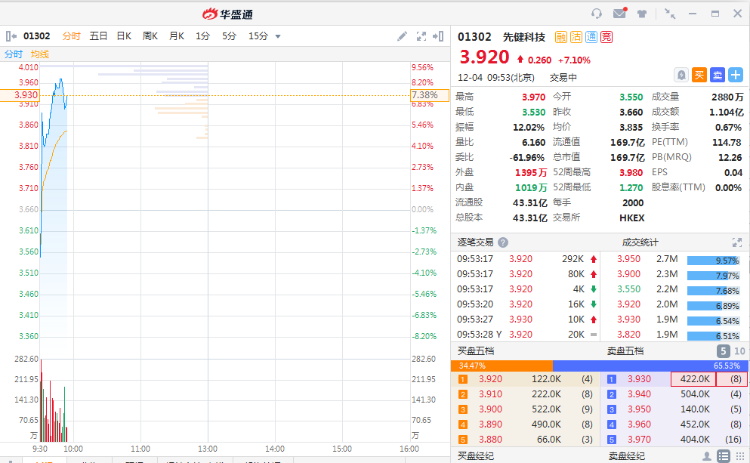The height and width of the screenshot is (463, 750).
Task: Show broker person icon view
Action: [706, 456]
